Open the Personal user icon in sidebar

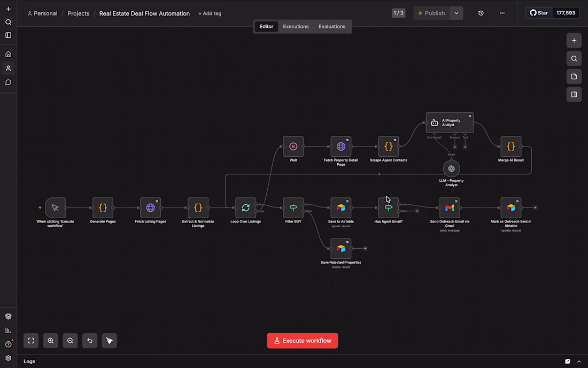[x=8, y=68]
